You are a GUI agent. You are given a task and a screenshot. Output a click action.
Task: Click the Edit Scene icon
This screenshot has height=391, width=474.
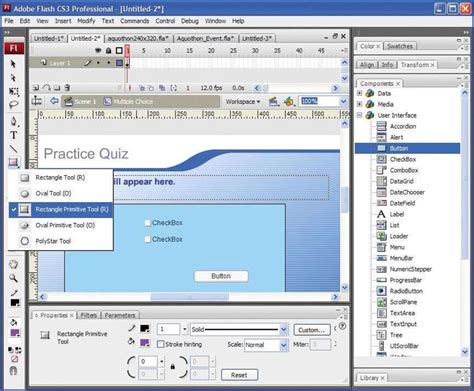[x=273, y=101]
